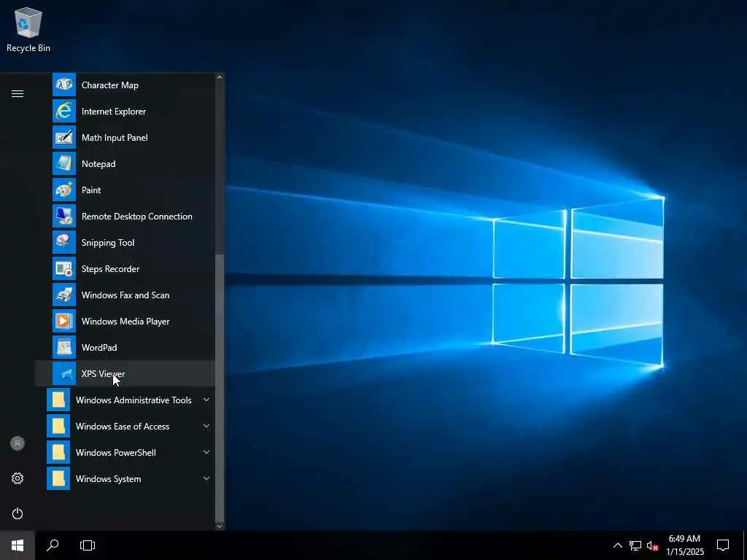Click the Windows System folder icon

tap(58, 478)
